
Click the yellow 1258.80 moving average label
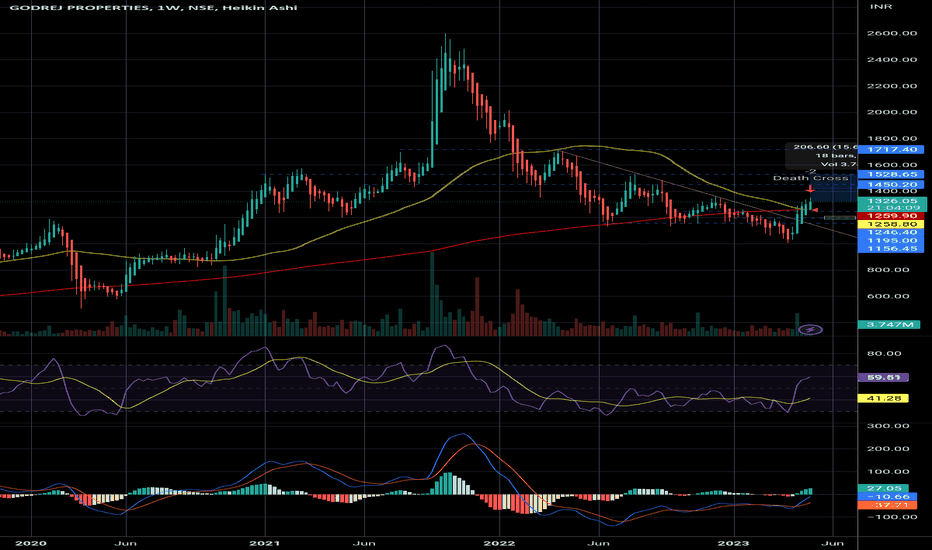[891, 224]
